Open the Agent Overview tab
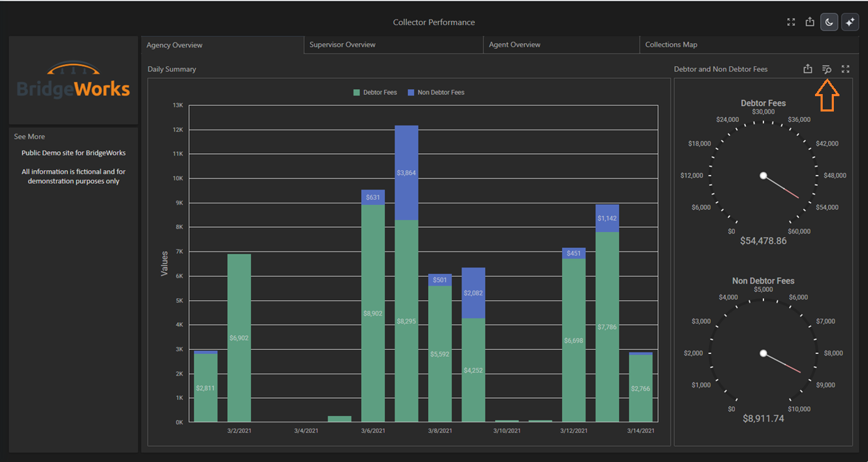The image size is (868, 462). pos(515,45)
